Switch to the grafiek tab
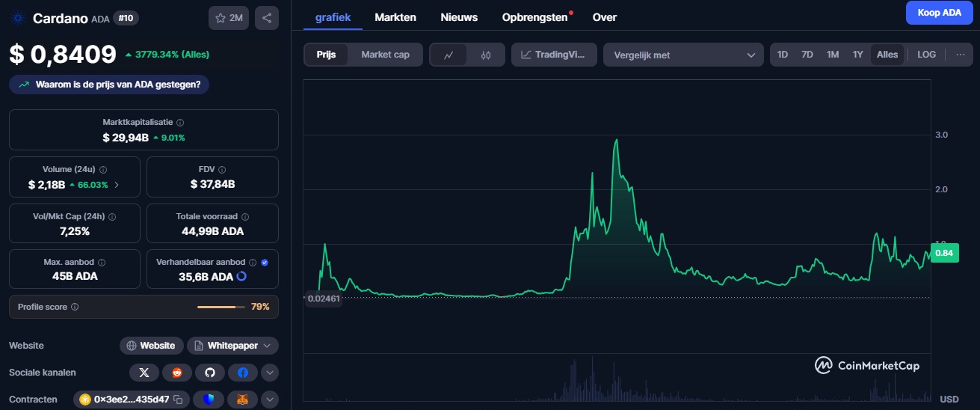The width and height of the screenshot is (980, 410). (333, 16)
